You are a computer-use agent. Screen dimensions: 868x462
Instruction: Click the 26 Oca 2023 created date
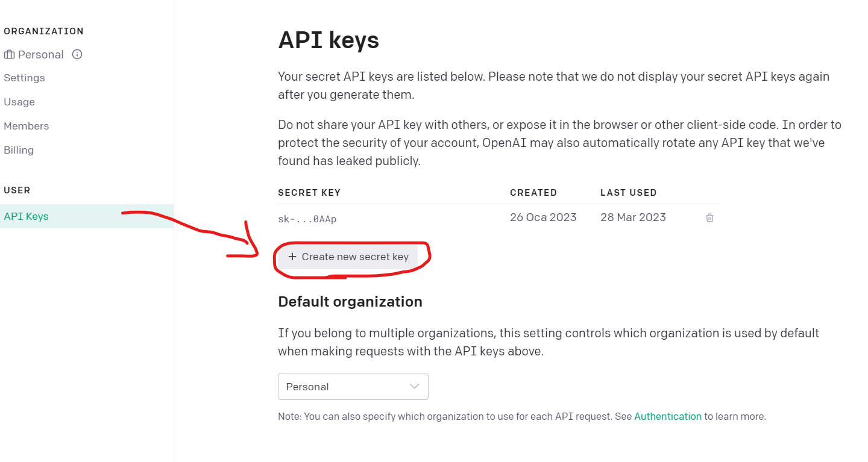click(543, 217)
